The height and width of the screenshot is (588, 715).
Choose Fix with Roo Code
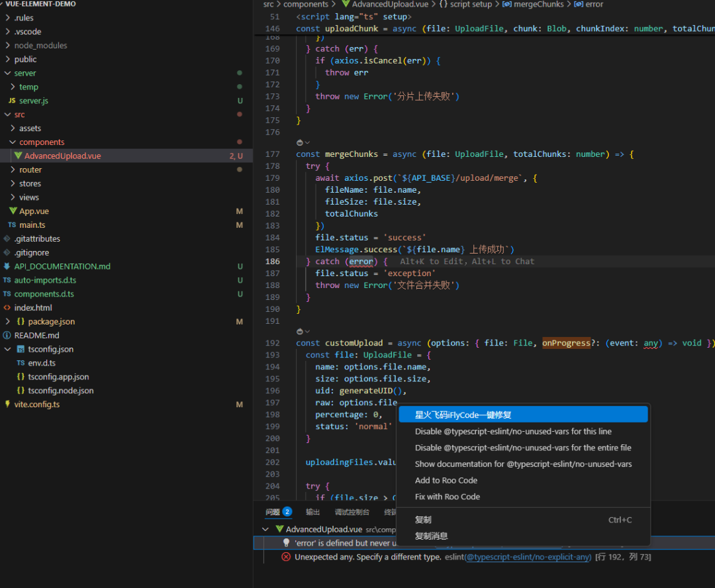tap(523, 497)
